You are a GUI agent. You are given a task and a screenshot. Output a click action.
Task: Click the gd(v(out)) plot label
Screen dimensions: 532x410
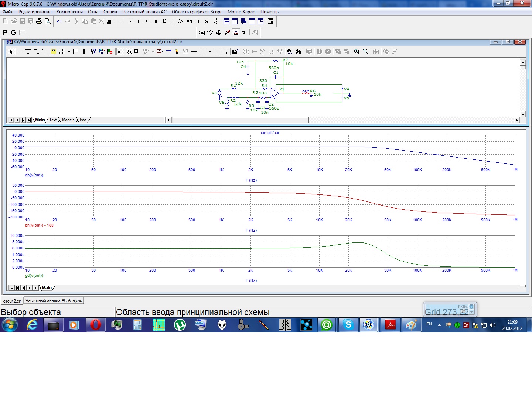click(34, 276)
